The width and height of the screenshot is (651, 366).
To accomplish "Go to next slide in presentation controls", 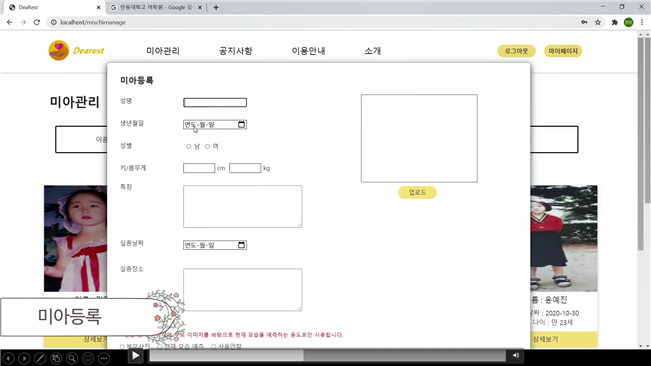I will coord(24,358).
